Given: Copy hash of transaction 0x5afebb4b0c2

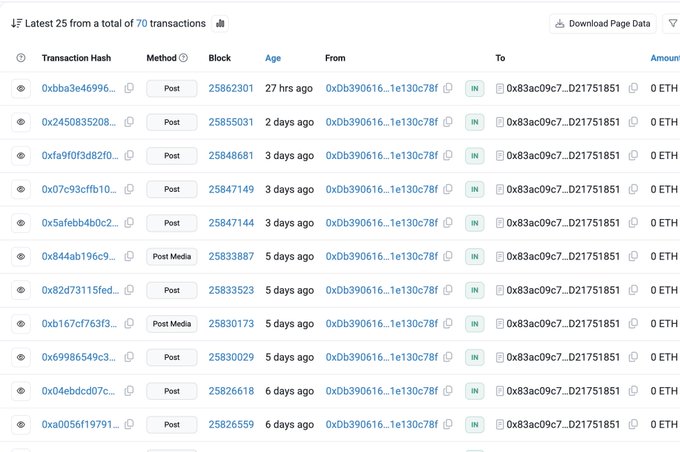Looking at the screenshot, I should [x=129, y=223].
